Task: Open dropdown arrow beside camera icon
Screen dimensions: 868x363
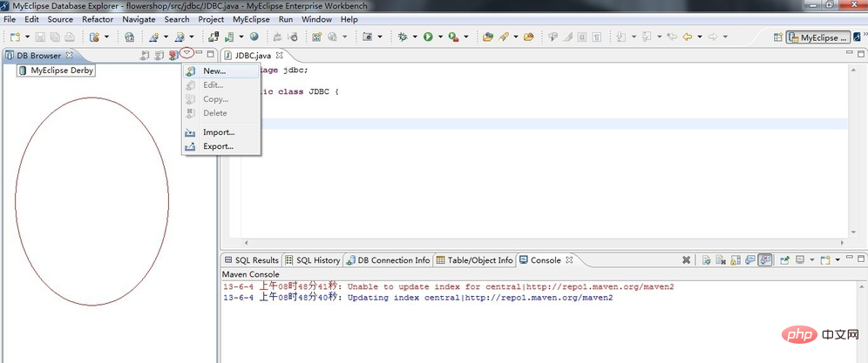Action: coord(380,37)
